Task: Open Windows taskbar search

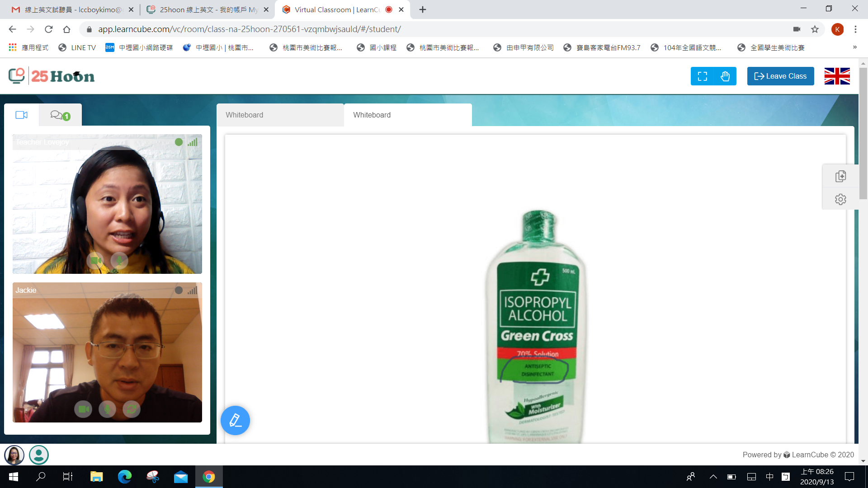Action: pyautogui.click(x=41, y=477)
